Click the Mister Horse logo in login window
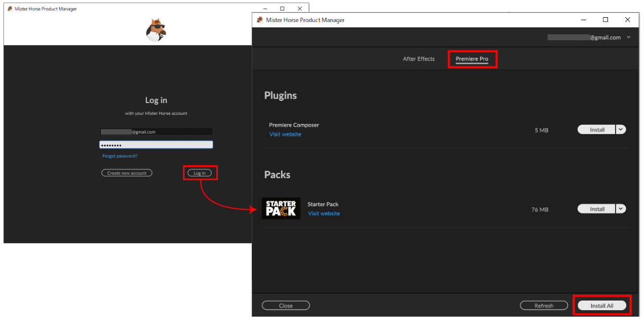The width and height of the screenshot is (644, 322). pyautogui.click(x=156, y=30)
